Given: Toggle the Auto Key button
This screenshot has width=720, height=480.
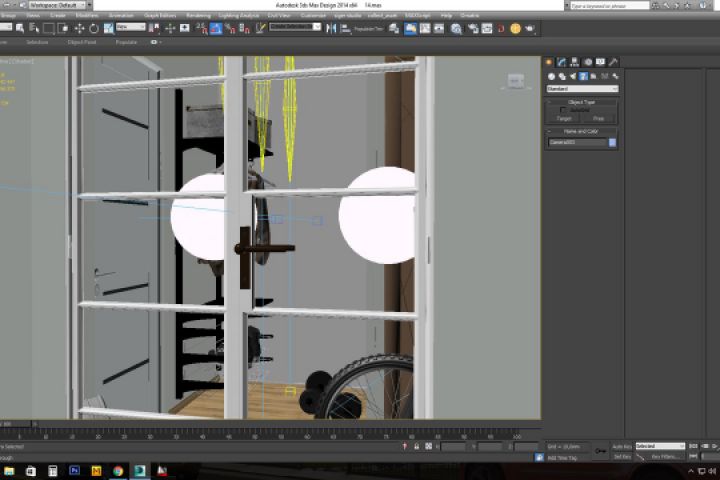Looking at the screenshot, I should click(x=622, y=446).
